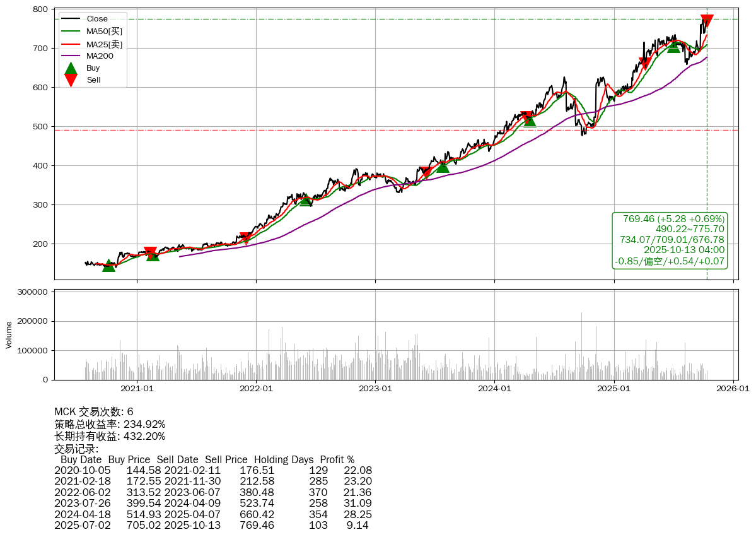Click the first green buy marker from October 2020
756x537 pixels.
[x=108, y=266]
